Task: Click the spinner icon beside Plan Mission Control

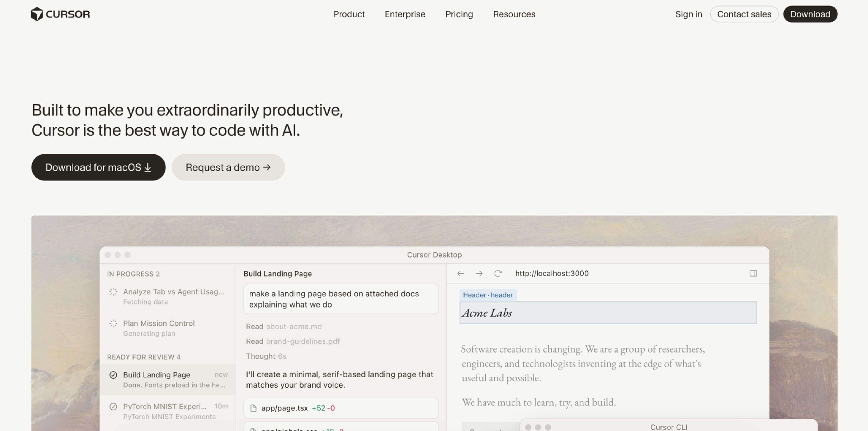Action: point(113,324)
